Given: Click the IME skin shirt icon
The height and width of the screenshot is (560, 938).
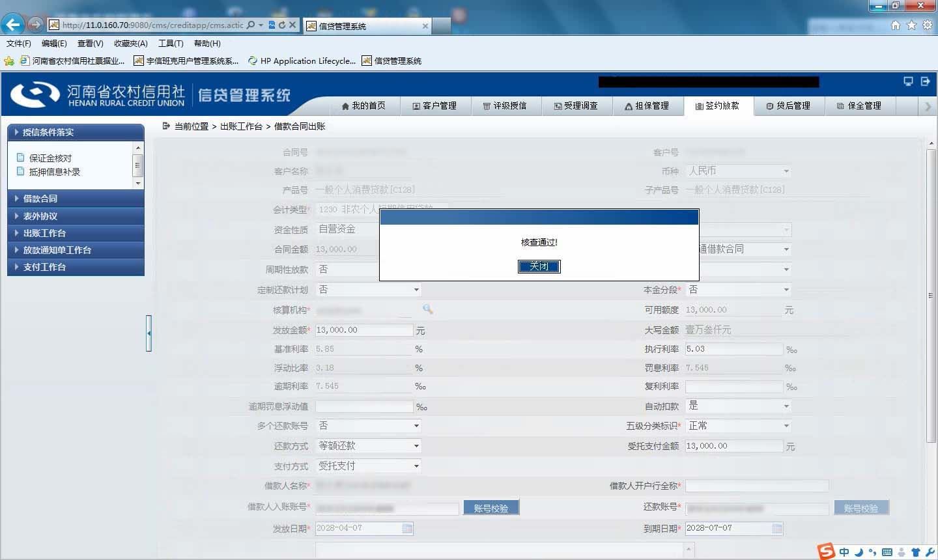Looking at the screenshot, I should point(916,552).
